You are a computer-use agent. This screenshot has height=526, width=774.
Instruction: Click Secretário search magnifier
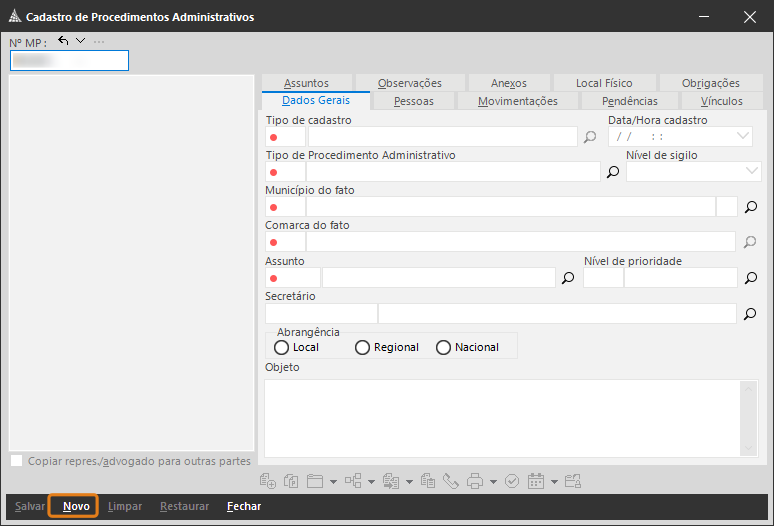tap(750, 314)
